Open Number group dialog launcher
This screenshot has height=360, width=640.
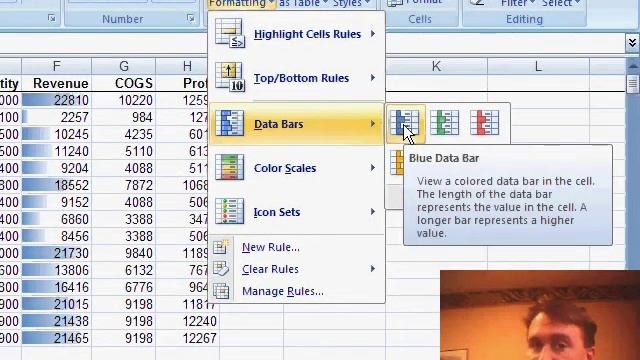[x=191, y=18]
